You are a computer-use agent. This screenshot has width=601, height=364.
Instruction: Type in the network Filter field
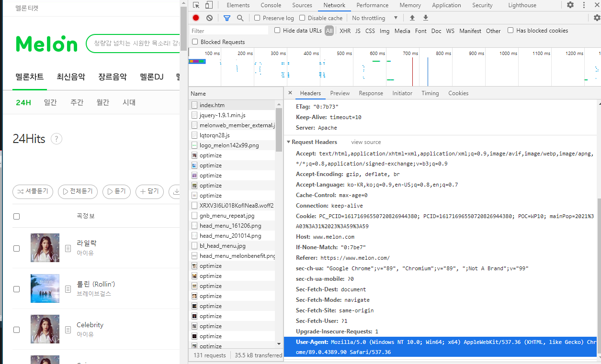229,31
